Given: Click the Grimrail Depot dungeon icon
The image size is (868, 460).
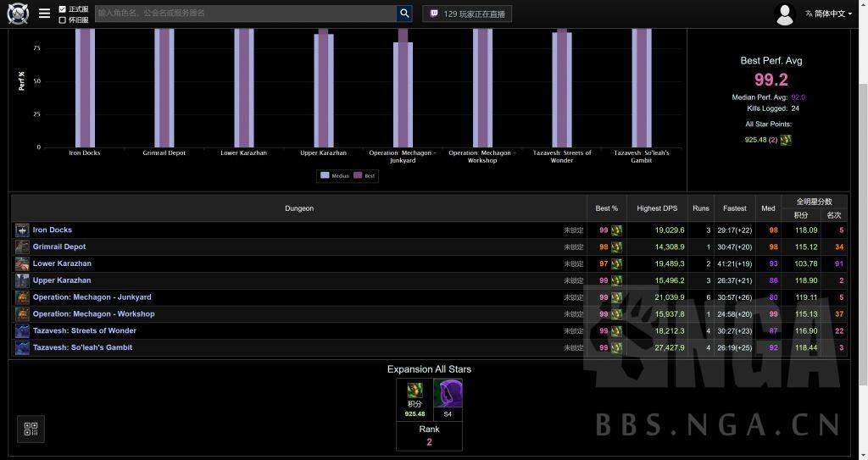Looking at the screenshot, I should pos(22,247).
